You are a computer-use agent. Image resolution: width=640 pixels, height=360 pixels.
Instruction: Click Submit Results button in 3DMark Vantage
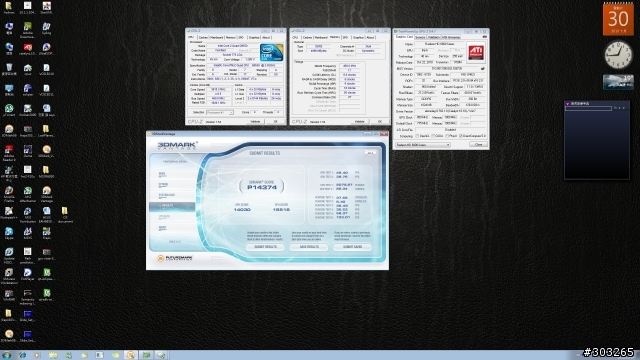point(265,247)
